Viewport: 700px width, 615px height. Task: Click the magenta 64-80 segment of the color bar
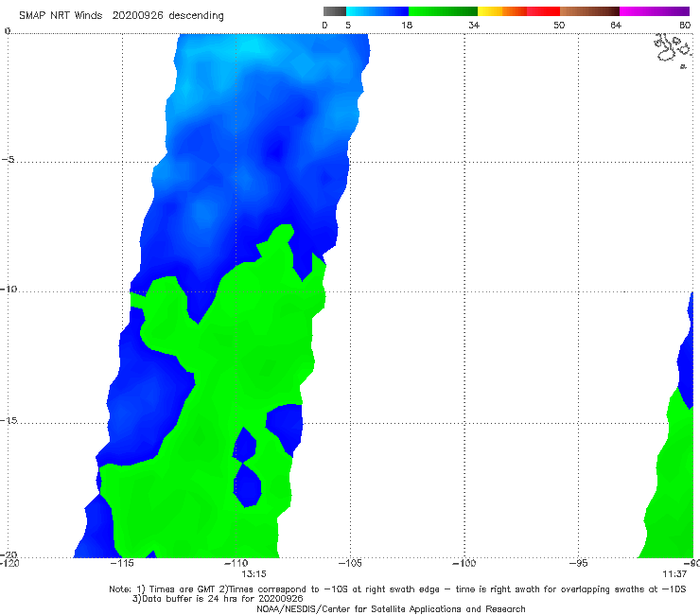point(654,11)
